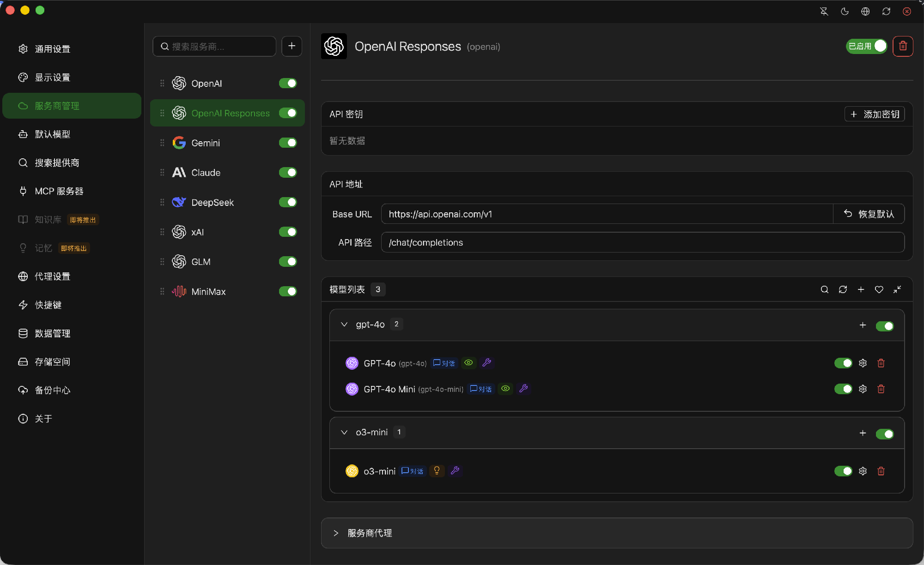Collapse the gpt-4o model group
The height and width of the screenshot is (565, 924).
pyautogui.click(x=344, y=325)
